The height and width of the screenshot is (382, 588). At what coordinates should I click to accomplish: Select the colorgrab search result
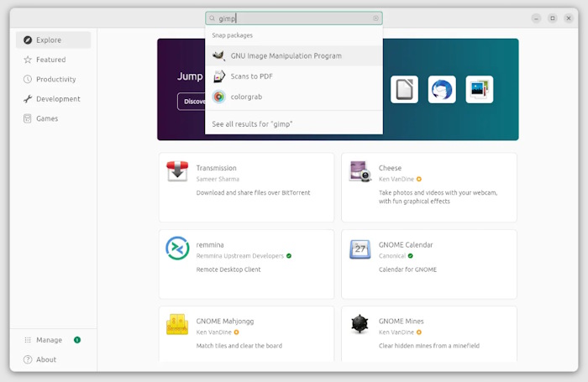(x=294, y=97)
